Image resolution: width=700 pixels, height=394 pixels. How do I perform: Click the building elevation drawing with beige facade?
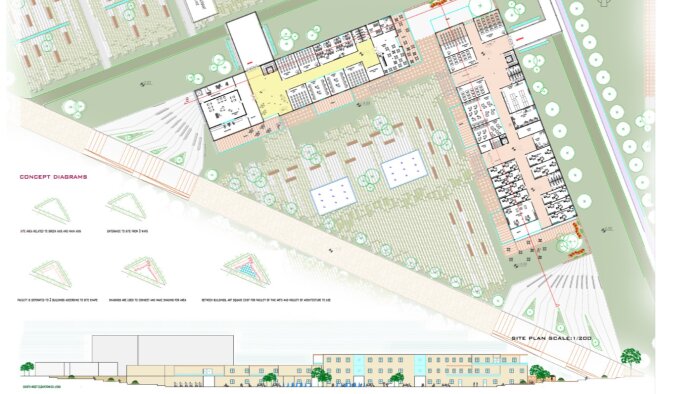(327, 370)
